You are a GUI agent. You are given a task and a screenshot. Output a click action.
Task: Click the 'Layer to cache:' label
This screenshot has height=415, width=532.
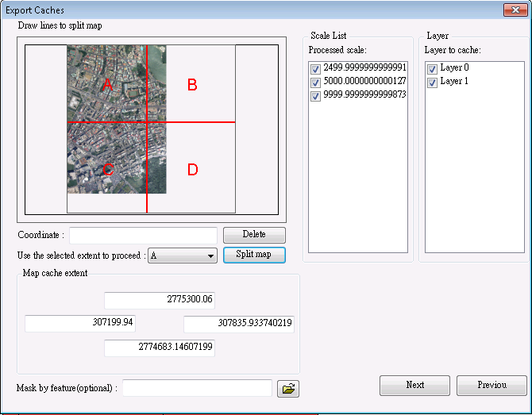pyautogui.click(x=453, y=50)
